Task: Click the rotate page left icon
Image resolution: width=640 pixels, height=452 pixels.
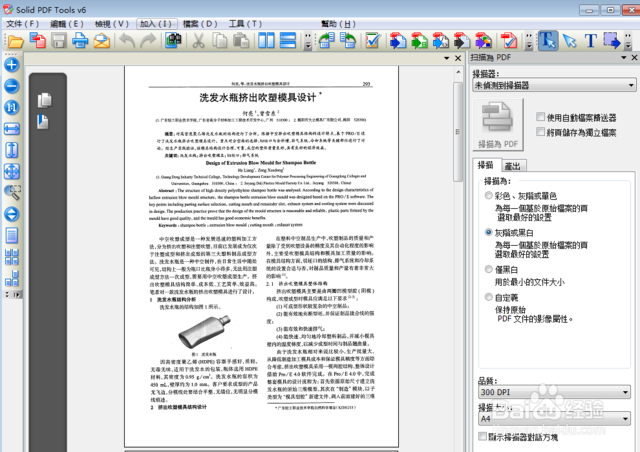Action: (x=327, y=41)
